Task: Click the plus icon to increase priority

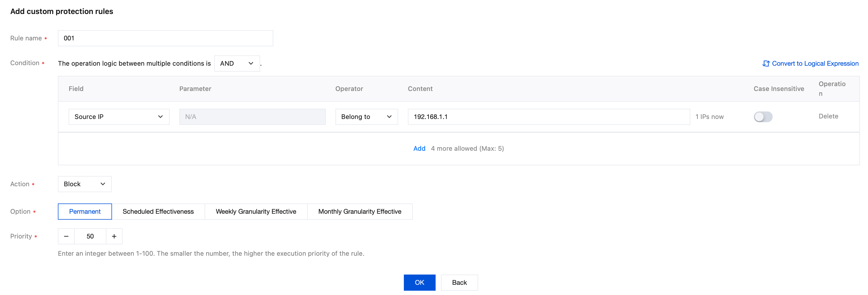Action: [x=114, y=236]
